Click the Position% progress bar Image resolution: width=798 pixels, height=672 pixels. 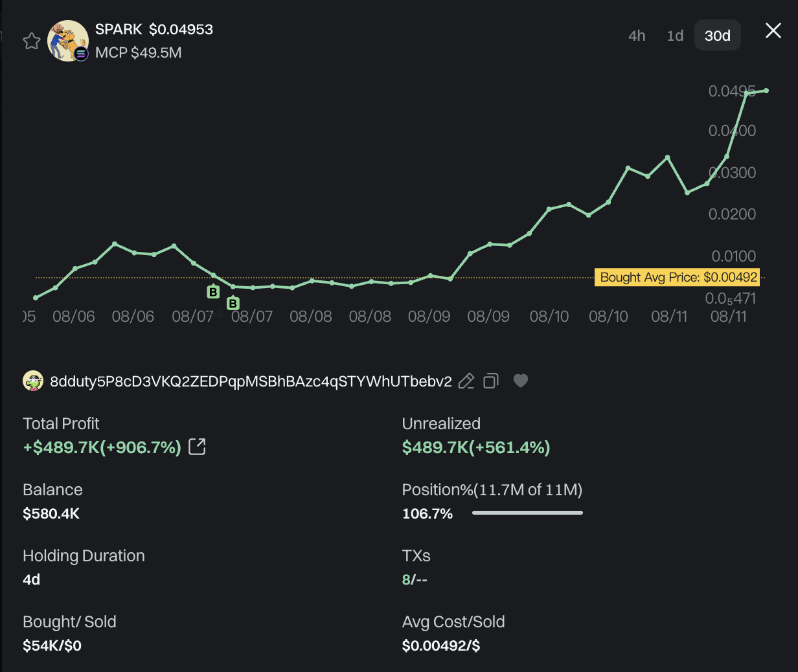coord(527,513)
